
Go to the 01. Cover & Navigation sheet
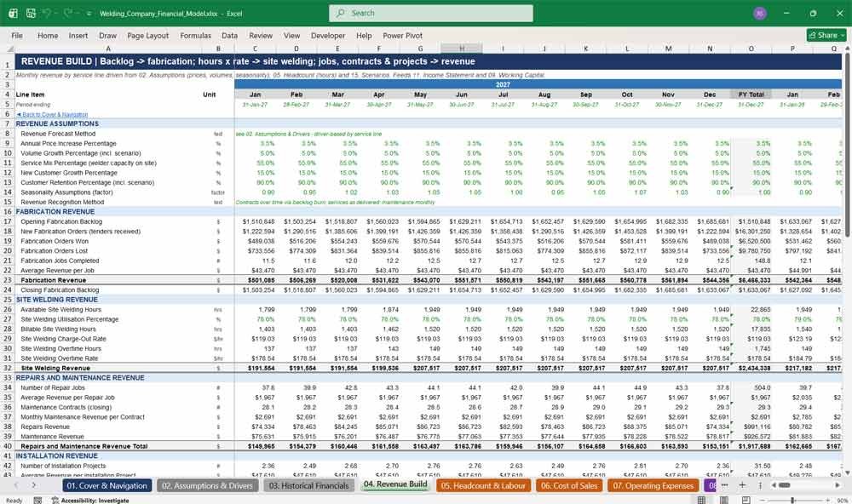tap(107, 485)
